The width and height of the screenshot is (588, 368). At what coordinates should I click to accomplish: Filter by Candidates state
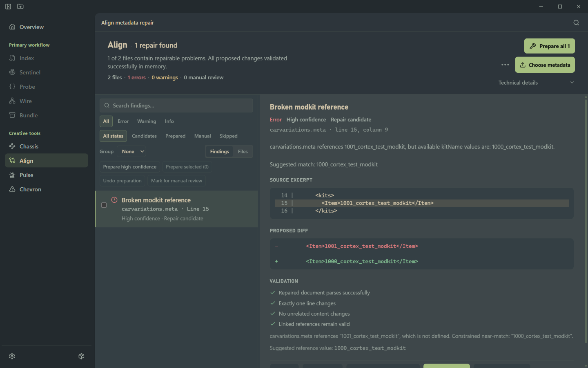144,136
